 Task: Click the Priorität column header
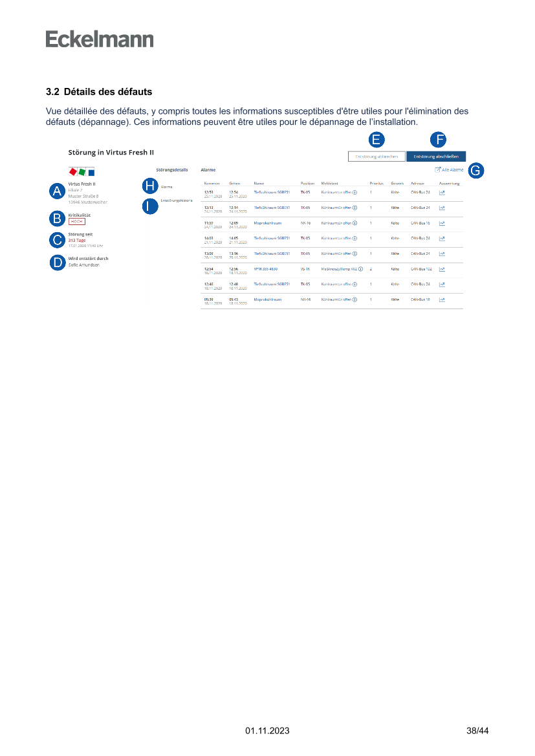pyautogui.click(x=377, y=184)
